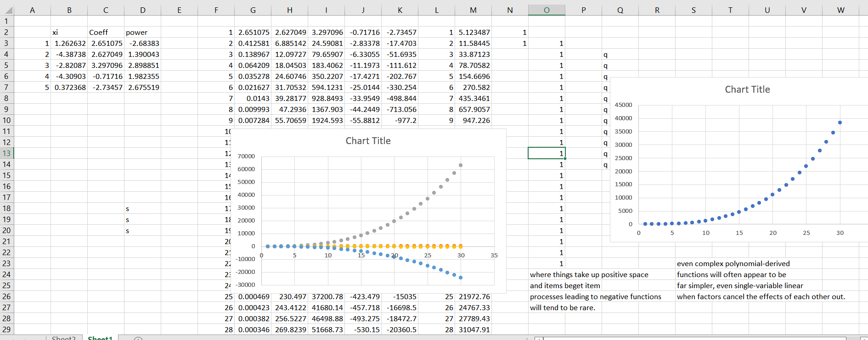Select row 2 header
Image resolution: width=868 pixels, height=340 pixels.
pos(6,32)
